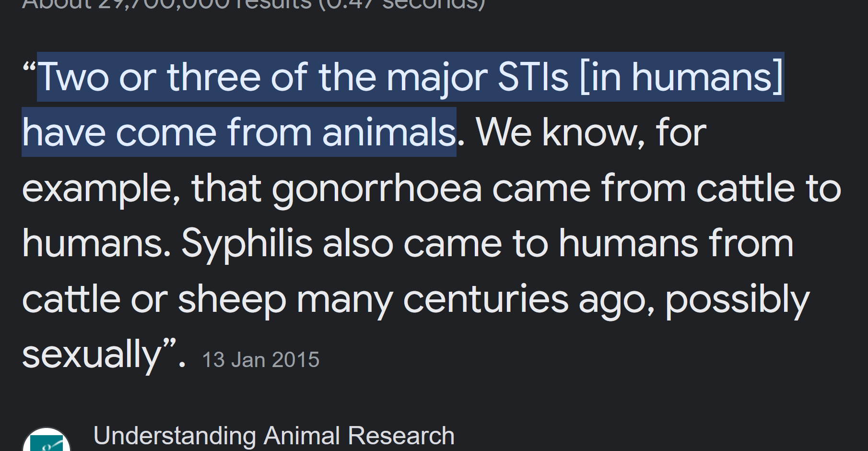Click the word 'possibly' in the snippet

(x=738, y=299)
